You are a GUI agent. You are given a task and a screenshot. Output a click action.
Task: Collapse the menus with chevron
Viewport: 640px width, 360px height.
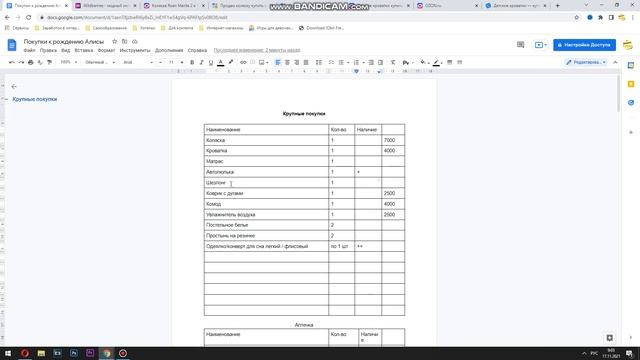pos(615,62)
